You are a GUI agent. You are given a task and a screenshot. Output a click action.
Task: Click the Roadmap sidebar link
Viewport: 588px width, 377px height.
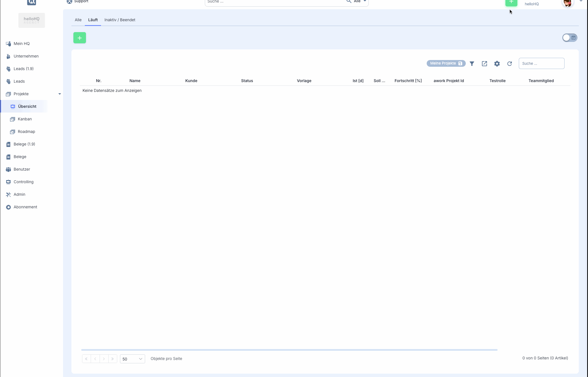[27, 132]
